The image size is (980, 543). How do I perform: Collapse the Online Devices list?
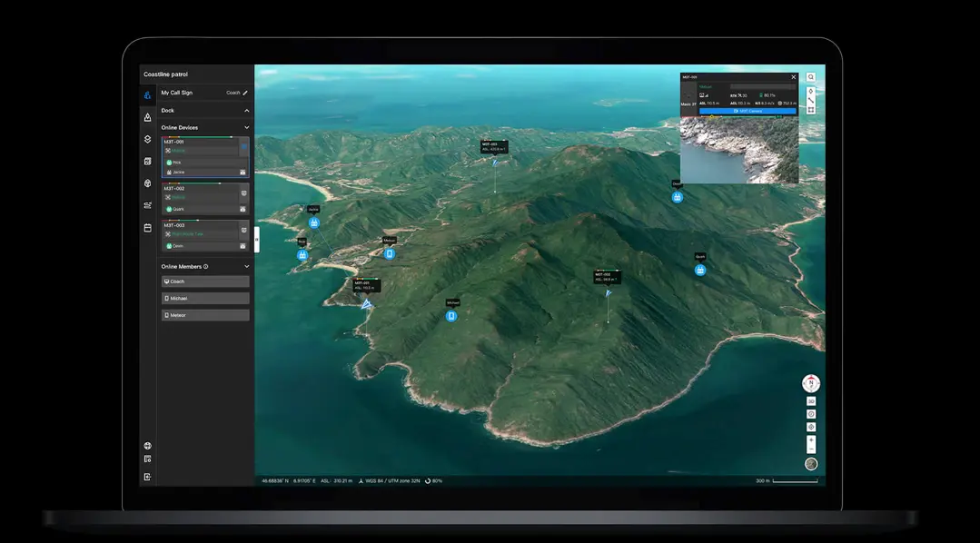click(x=246, y=127)
